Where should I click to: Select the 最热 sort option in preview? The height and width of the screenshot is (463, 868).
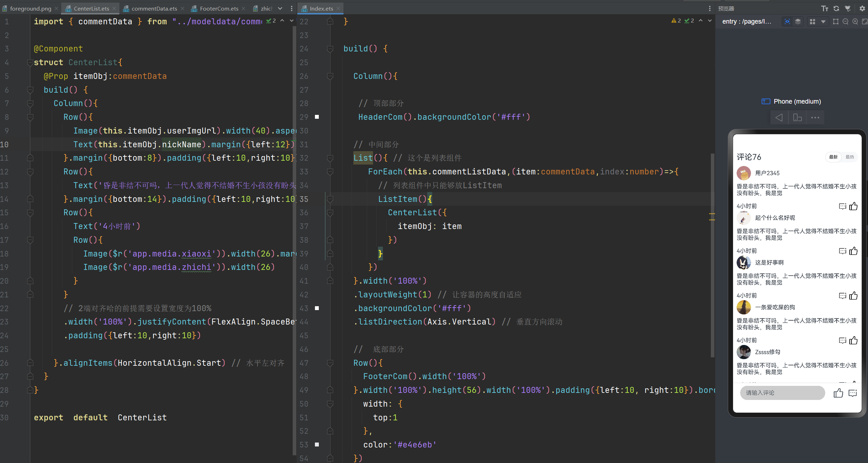tap(850, 157)
